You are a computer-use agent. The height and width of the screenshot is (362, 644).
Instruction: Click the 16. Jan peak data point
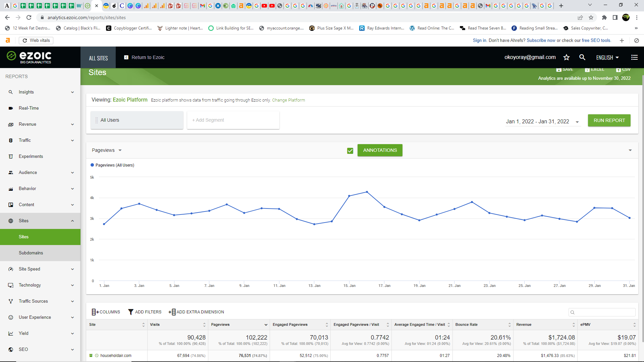point(367,192)
